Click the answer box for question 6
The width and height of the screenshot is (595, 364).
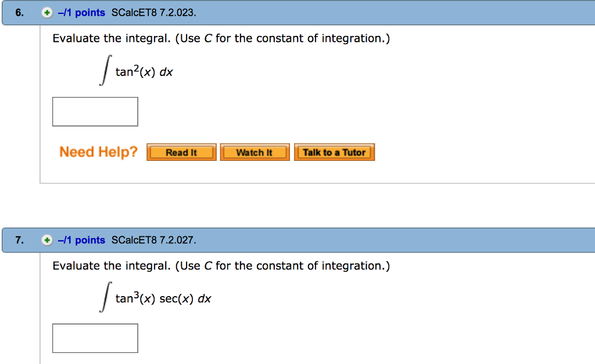coord(95,111)
